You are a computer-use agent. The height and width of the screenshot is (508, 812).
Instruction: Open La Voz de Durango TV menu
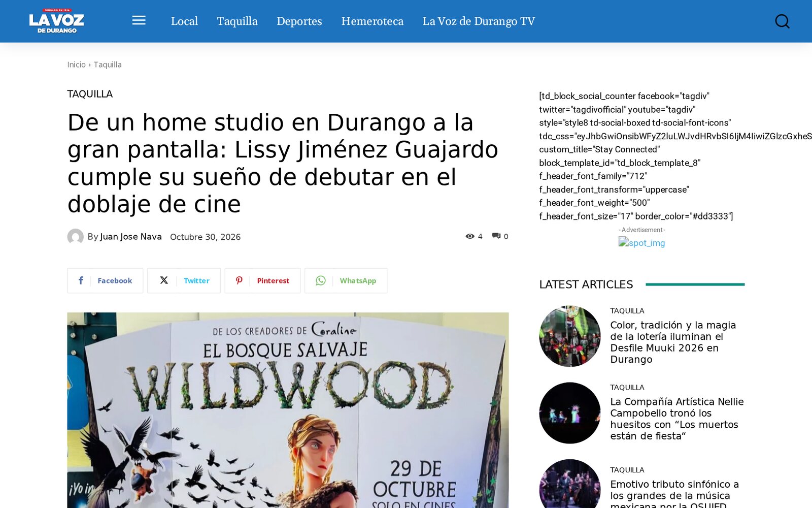(479, 21)
